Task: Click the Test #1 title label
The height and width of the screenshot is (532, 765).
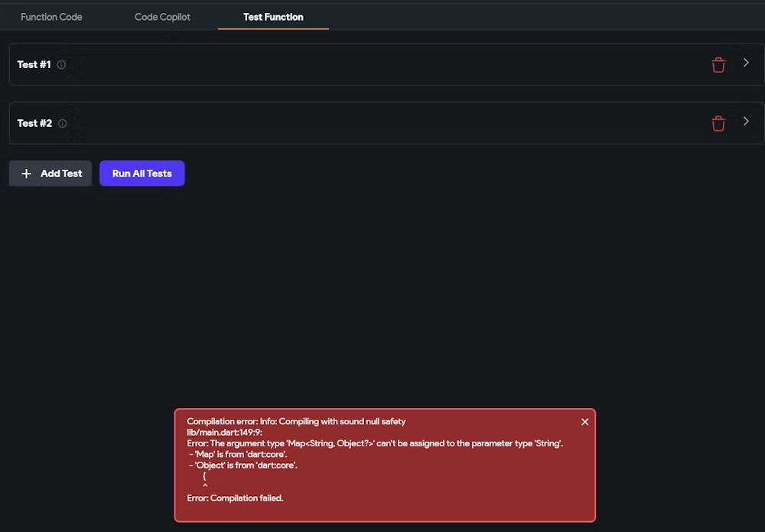Action: coord(34,65)
